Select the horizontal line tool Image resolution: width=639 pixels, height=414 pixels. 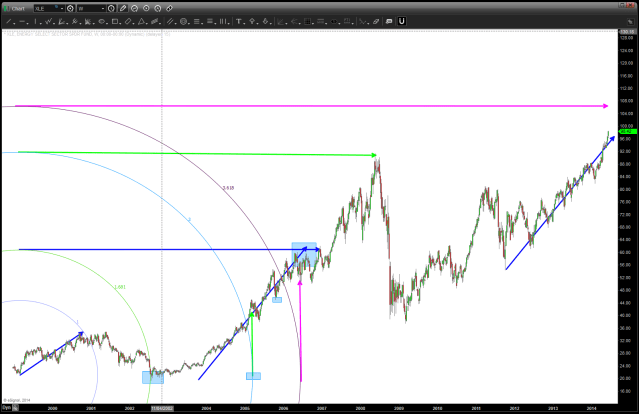(22, 21)
